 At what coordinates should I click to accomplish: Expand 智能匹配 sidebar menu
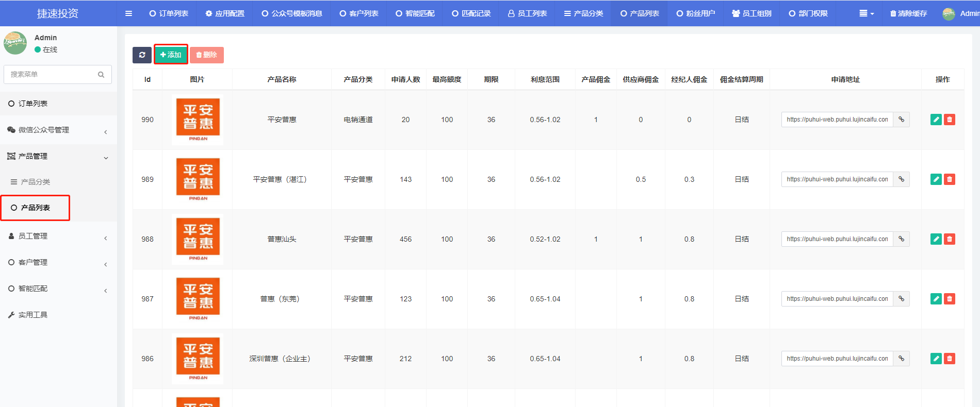pos(58,289)
